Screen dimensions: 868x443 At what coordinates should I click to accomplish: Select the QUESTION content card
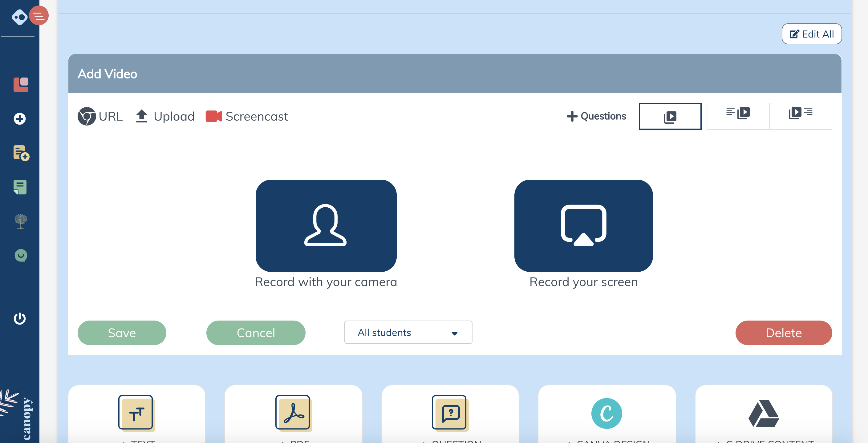coord(450,414)
